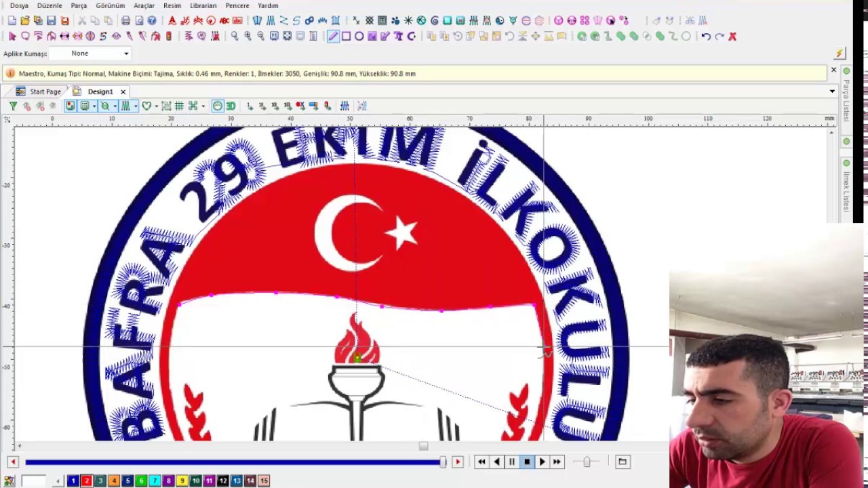868x488 pixels.
Task: Select color swatch 9 yellow
Action: click(182, 481)
